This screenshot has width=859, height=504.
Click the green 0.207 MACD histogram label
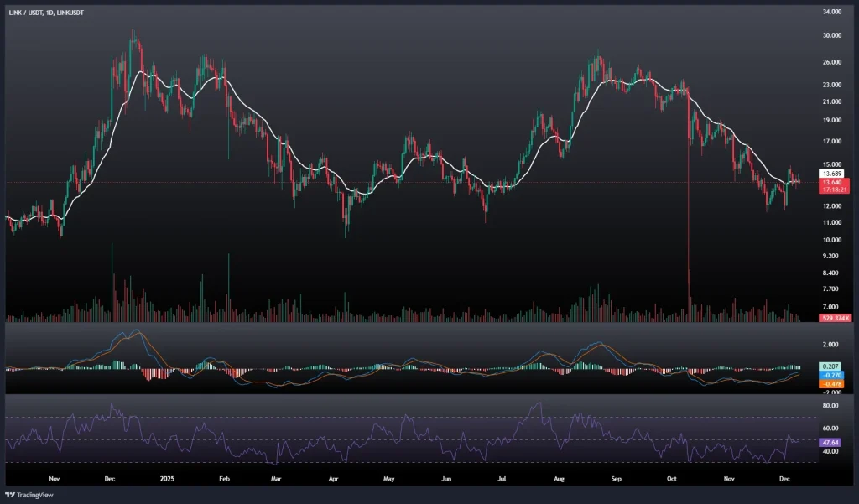point(831,366)
